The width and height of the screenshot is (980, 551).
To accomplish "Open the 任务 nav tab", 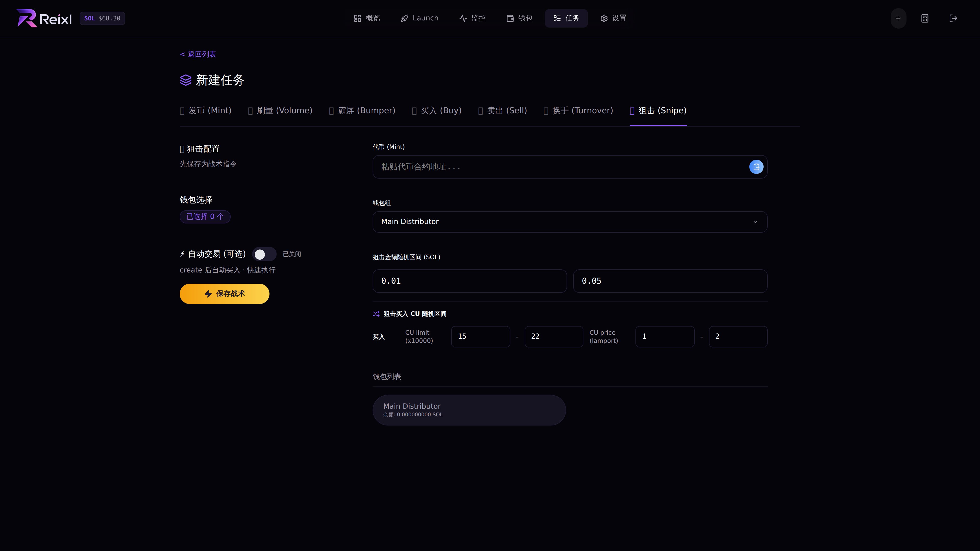I will click(566, 18).
